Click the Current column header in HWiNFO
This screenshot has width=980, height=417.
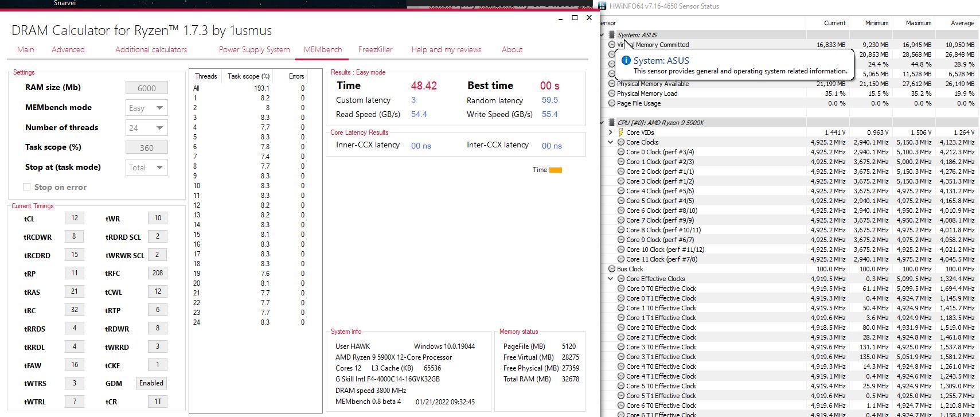coord(827,23)
